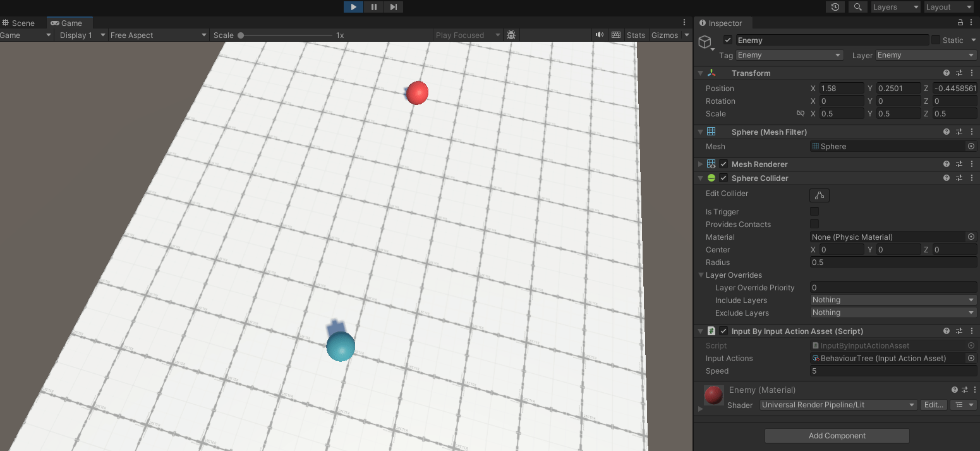980x451 pixels.
Task: Toggle the Is Trigger checkbox
Action: click(x=814, y=211)
